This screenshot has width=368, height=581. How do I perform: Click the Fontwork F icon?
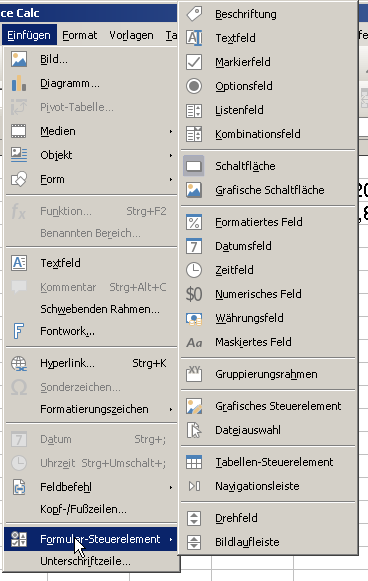pos(19,331)
